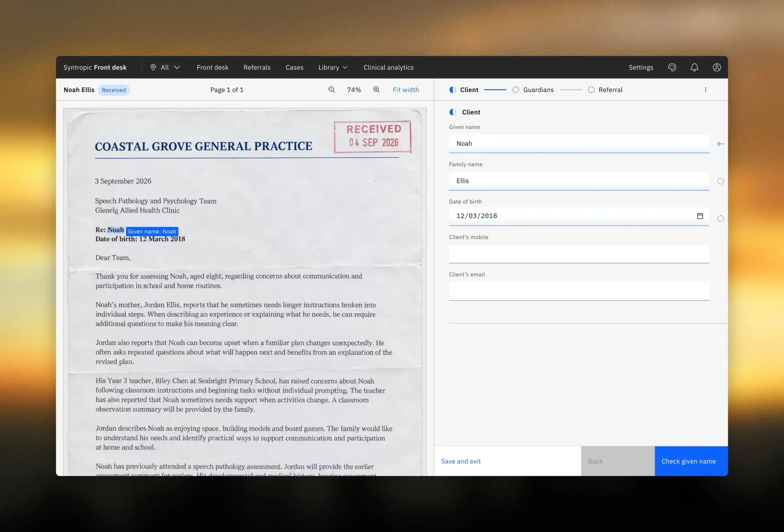Click 'Date of birth: 12 March 2018' in letter
The image size is (784, 532).
coord(140,239)
